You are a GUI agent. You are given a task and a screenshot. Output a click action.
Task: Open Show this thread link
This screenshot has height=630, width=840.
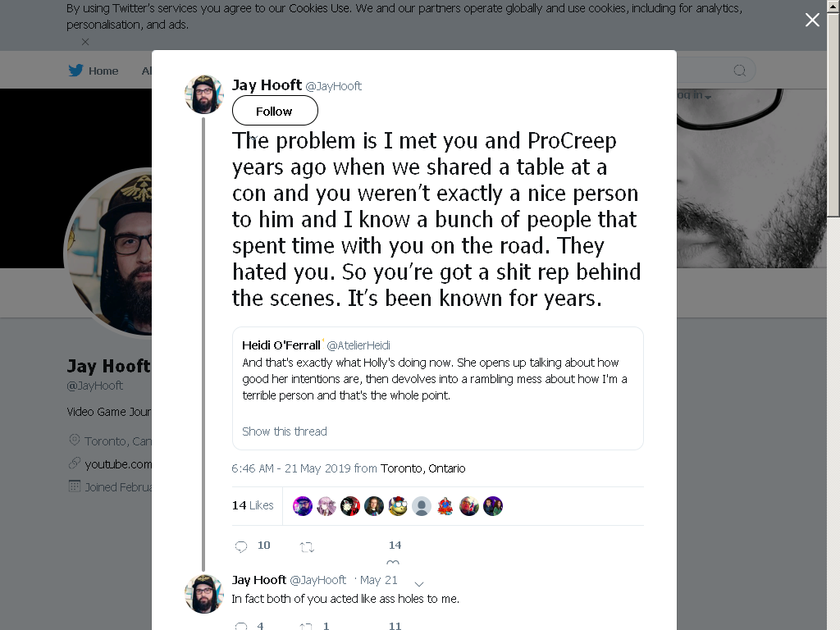pos(285,431)
